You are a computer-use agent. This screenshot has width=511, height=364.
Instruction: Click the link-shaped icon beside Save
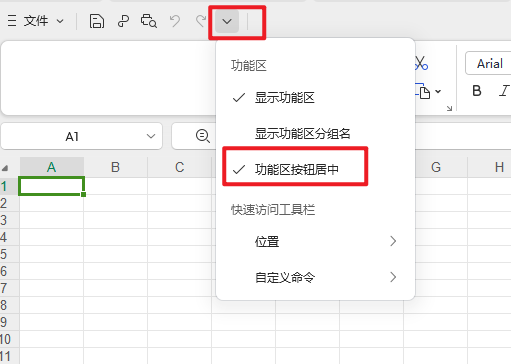pyautogui.click(x=123, y=21)
